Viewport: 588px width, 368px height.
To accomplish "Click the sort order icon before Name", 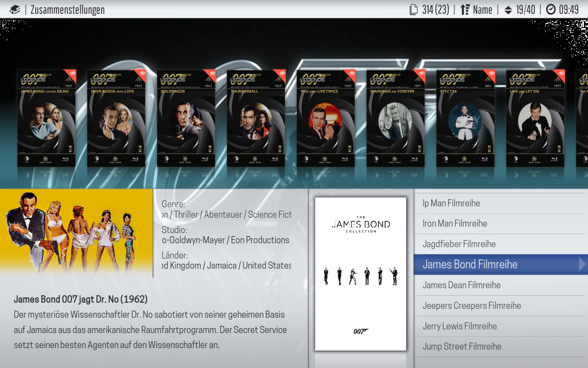I will coord(465,9).
